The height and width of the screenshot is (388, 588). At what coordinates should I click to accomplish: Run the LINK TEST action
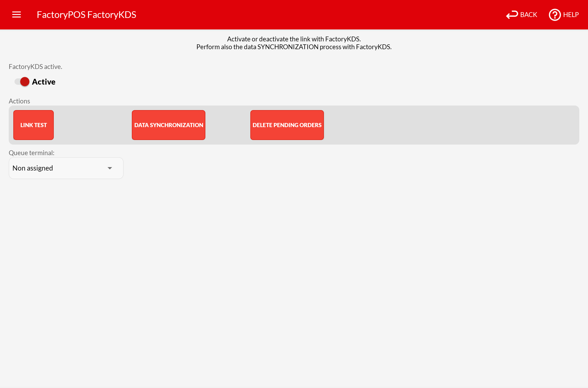[x=33, y=125]
